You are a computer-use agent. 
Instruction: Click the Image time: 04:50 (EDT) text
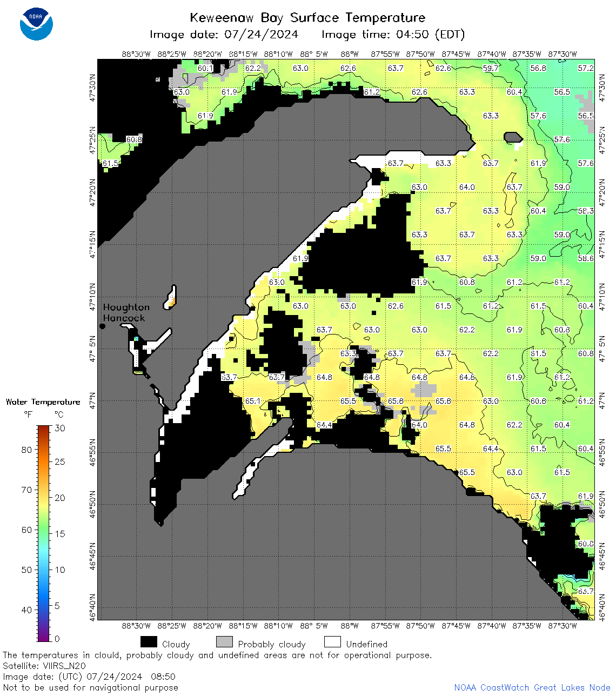point(393,35)
